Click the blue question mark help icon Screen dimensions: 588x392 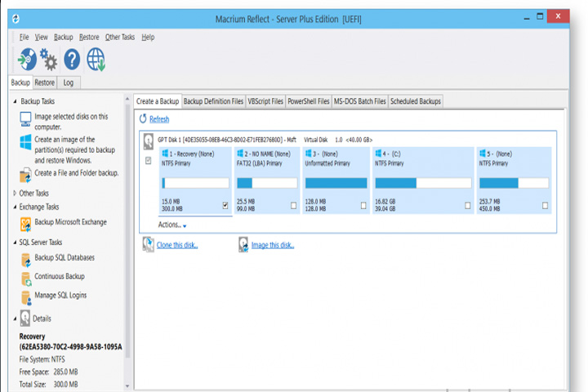[x=72, y=60]
